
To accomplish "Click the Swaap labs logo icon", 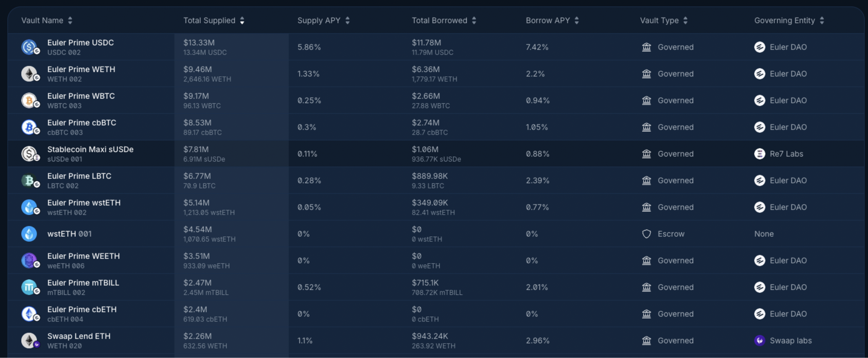I will [x=760, y=340].
